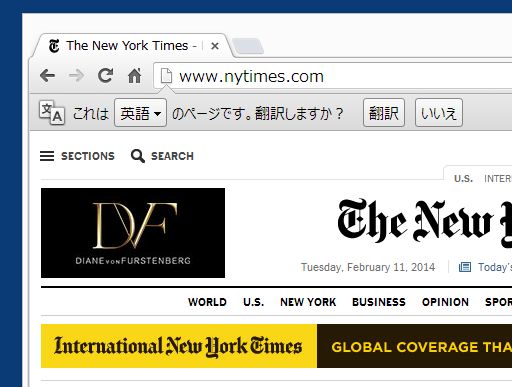The image size is (512, 387).
Task: Click the International New York Times banner
Action: tap(179, 346)
